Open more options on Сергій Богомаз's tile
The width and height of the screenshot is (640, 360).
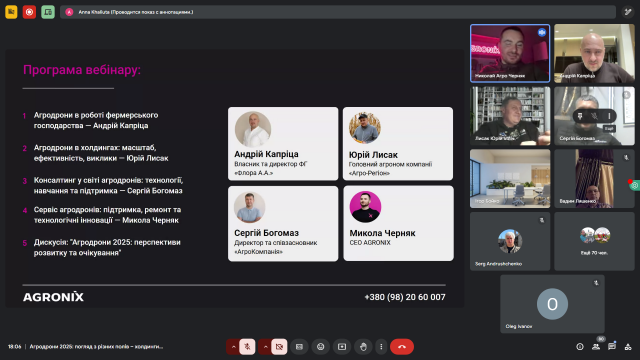[x=609, y=116]
